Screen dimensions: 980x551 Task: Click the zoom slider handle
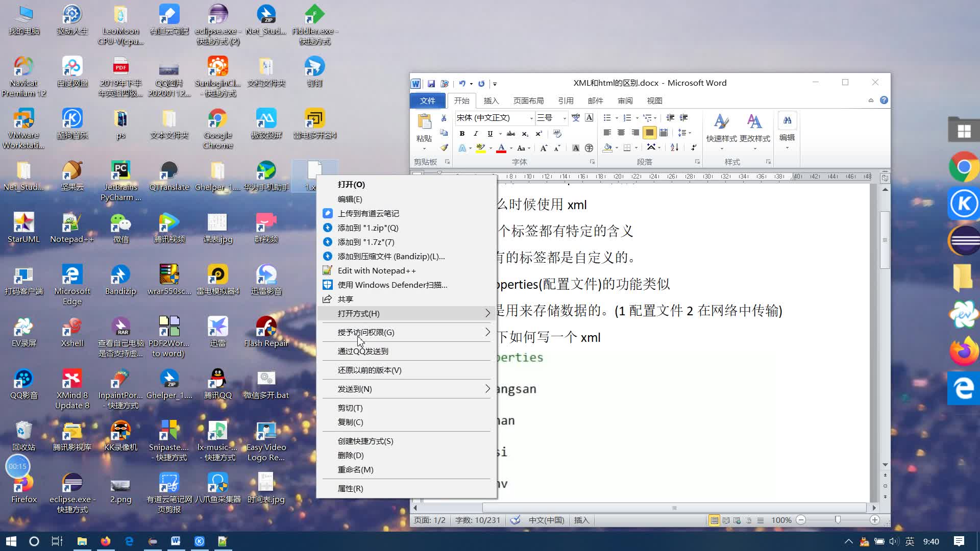838,520
